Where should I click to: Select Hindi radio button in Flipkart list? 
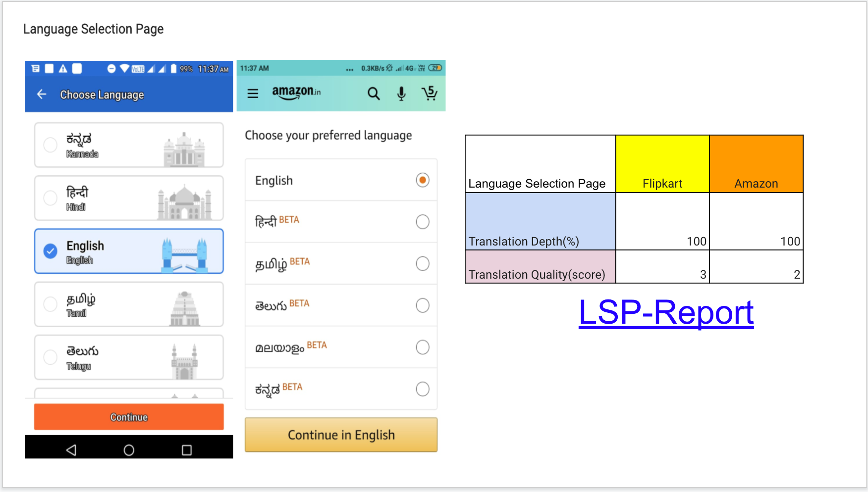tap(50, 198)
